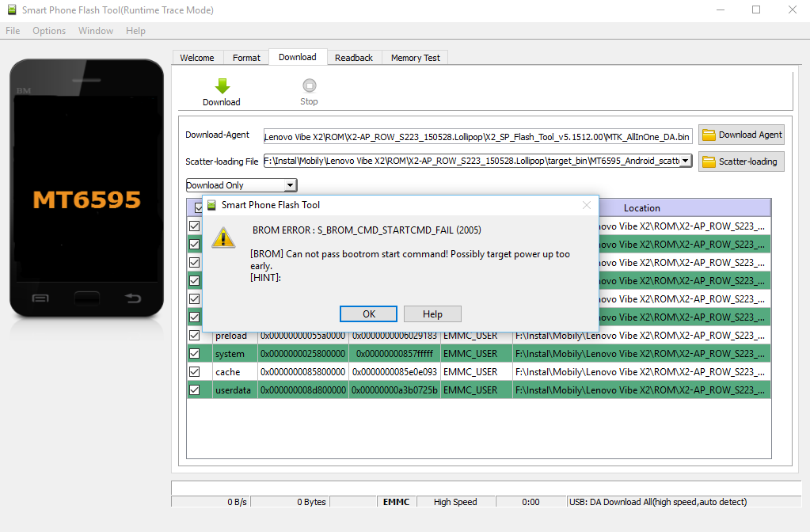Viewport: 810px width, 532px height.
Task: Uncheck the preload partition checkbox
Action: [x=194, y=335]
